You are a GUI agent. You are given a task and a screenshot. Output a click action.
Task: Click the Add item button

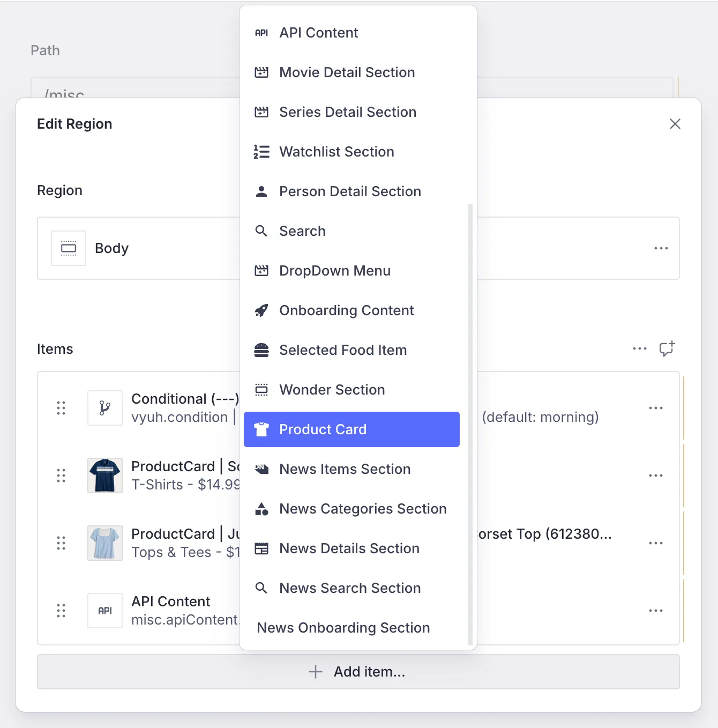click(358, 672)
